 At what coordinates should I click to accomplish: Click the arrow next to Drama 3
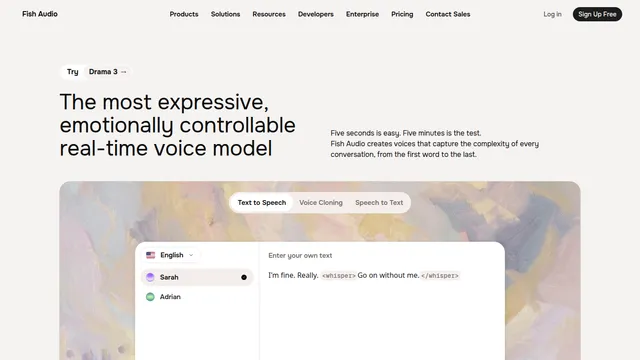pos(124,72)
